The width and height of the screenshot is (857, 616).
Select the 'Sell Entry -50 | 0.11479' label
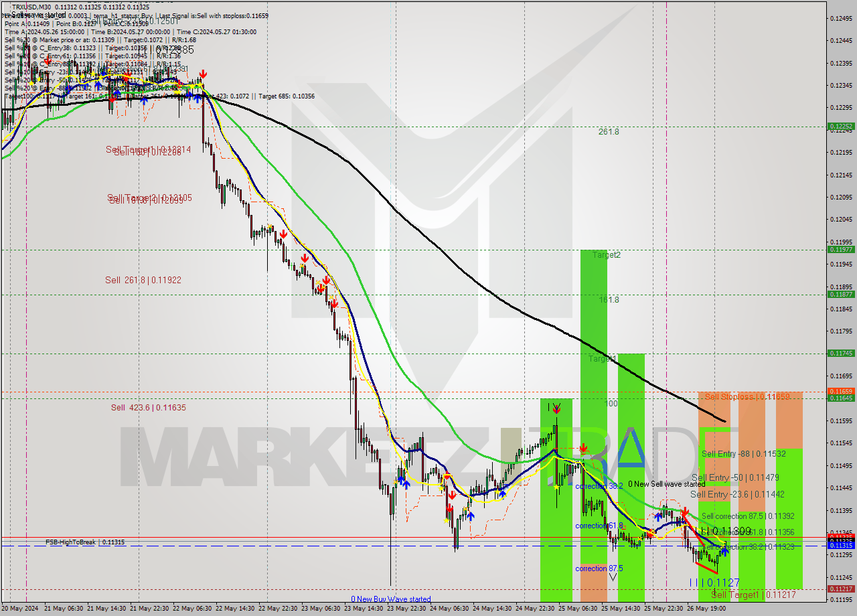pos(735,477)
